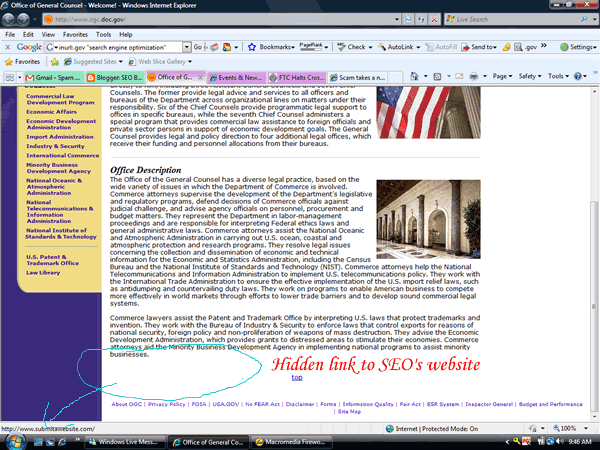This screenshot has width=600, height=450.
Task: Click the AutoLink toolbar button
Action: (399, 47)
